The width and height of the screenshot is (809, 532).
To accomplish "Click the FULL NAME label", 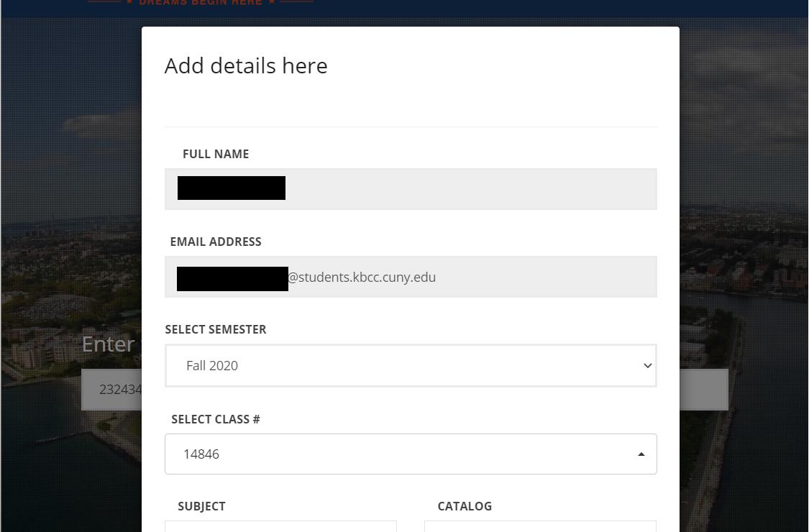I will (x=216, y=154).
